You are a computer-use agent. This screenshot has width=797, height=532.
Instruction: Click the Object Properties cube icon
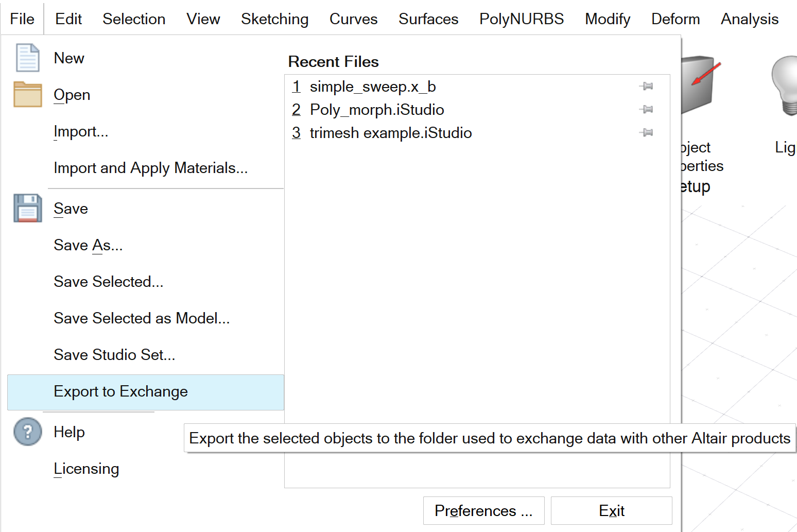click(x=699, y=85)
